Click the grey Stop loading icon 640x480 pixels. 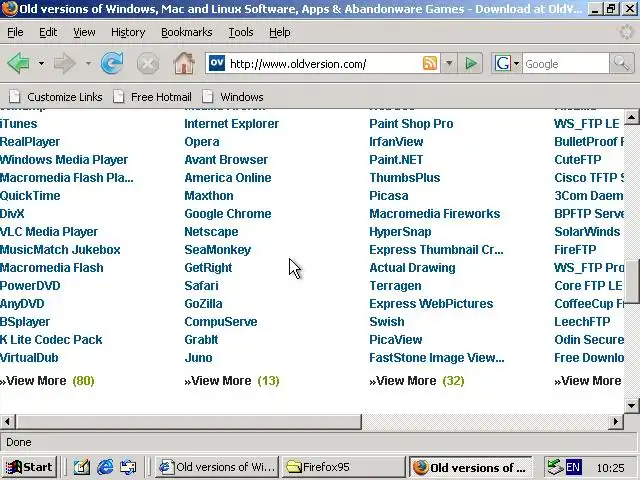pos(148,64)
